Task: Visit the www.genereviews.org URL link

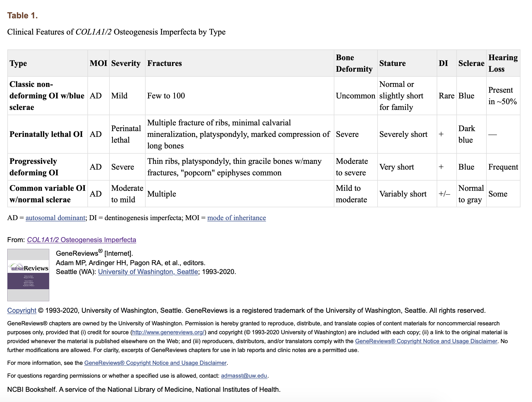Action: point(168,332)
